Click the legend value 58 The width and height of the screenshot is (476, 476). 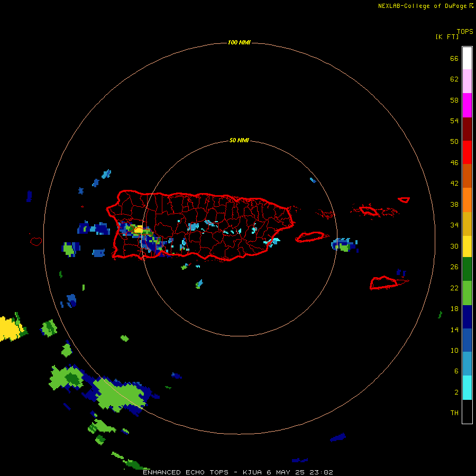[454, 100]
